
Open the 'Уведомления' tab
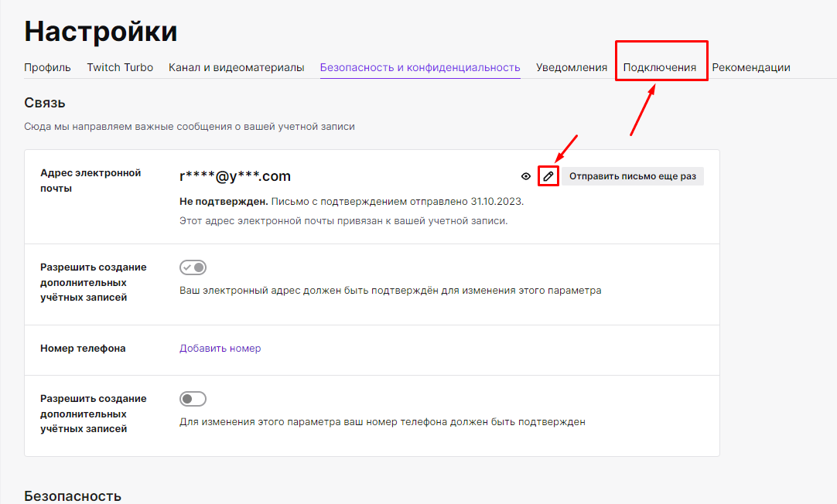click(572, 67)
